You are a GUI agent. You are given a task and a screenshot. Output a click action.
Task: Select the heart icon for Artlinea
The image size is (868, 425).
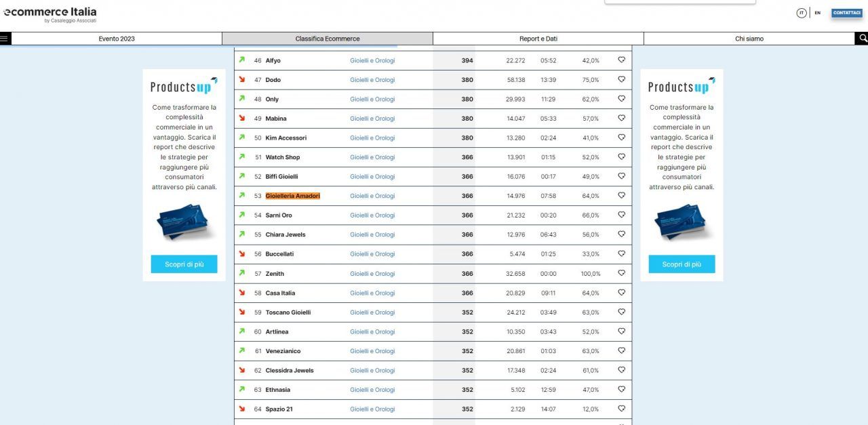coord(621,331)
